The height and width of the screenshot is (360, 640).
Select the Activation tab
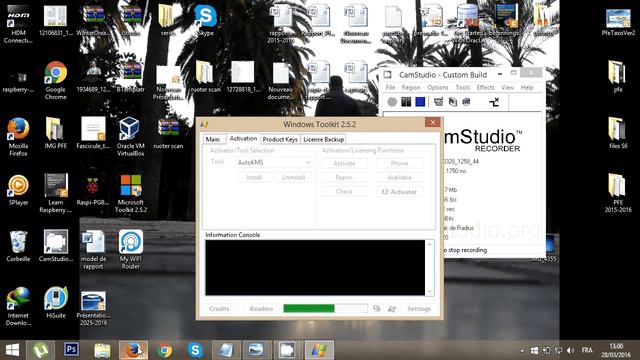click(243, 138)
